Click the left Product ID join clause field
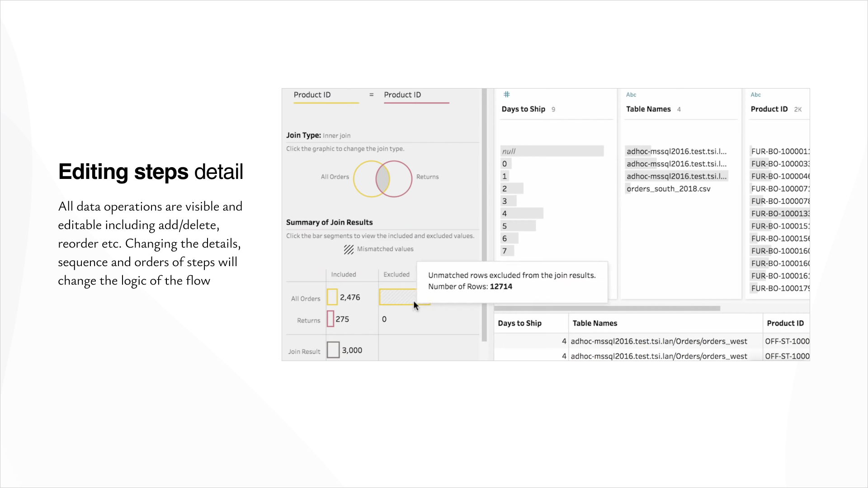868x488 pixels. click(x=326, y=96)
